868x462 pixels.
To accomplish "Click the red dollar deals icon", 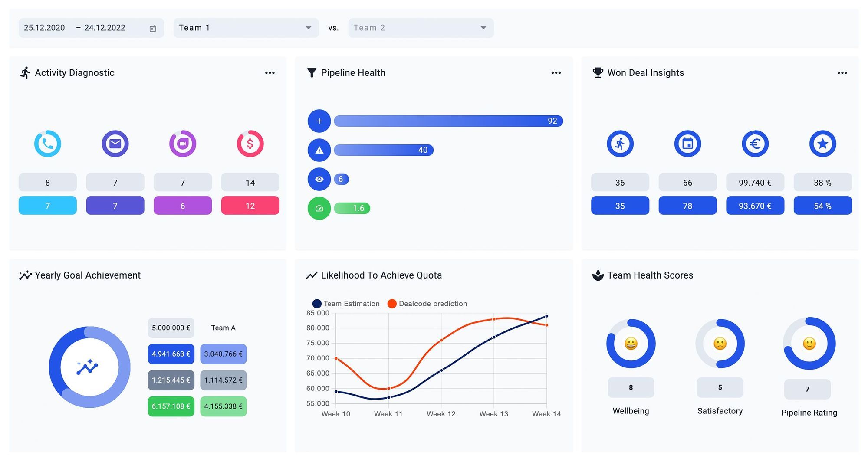I will pyautogui.click(x=250, y=144).
